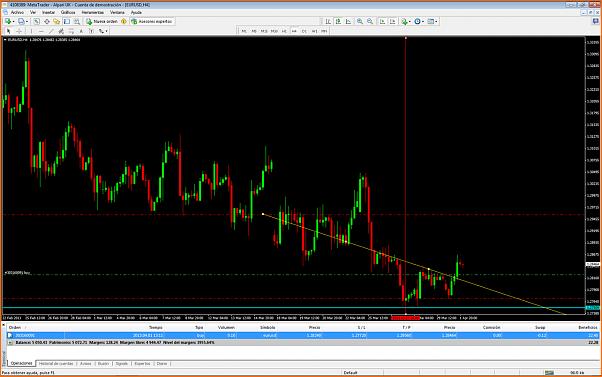
Task: Click the Asesores expertos button
Action: pyautogui.click(x=152, y=21)
